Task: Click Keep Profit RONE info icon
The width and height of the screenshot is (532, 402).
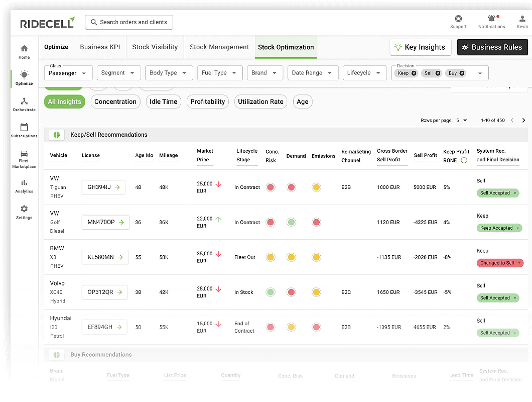Action: pyautogui.click(x=464, y=160)
